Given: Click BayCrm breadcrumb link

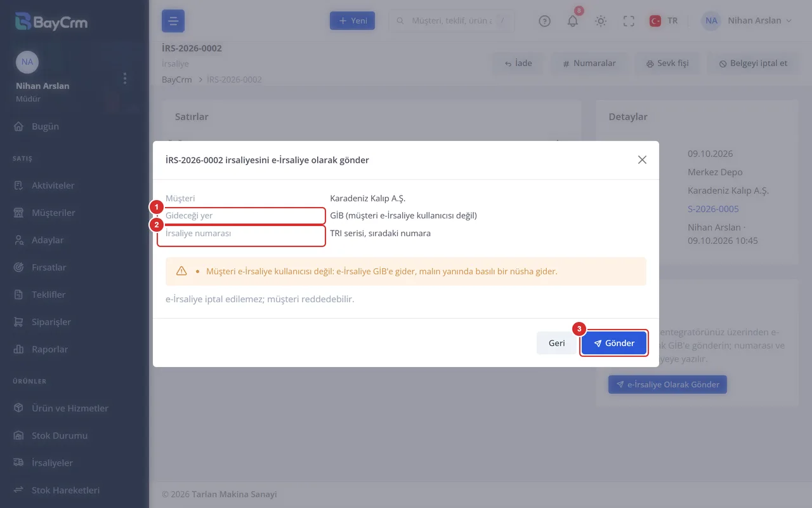Looking at the screenshot, I should 177,79.
